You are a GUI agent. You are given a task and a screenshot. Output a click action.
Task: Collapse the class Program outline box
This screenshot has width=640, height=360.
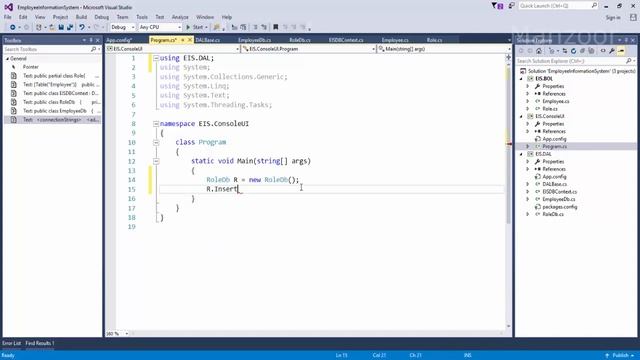[156, 142]
